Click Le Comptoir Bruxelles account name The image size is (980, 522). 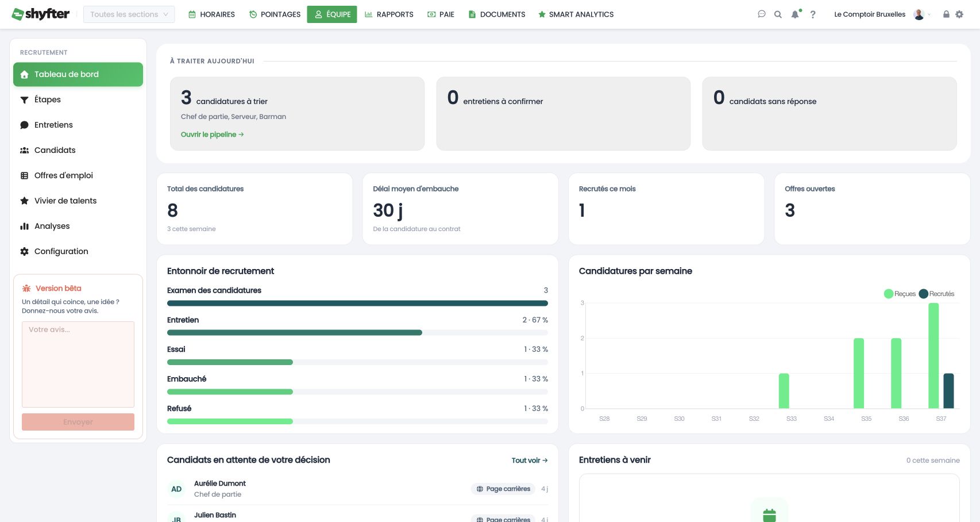[x=870, y=14]
